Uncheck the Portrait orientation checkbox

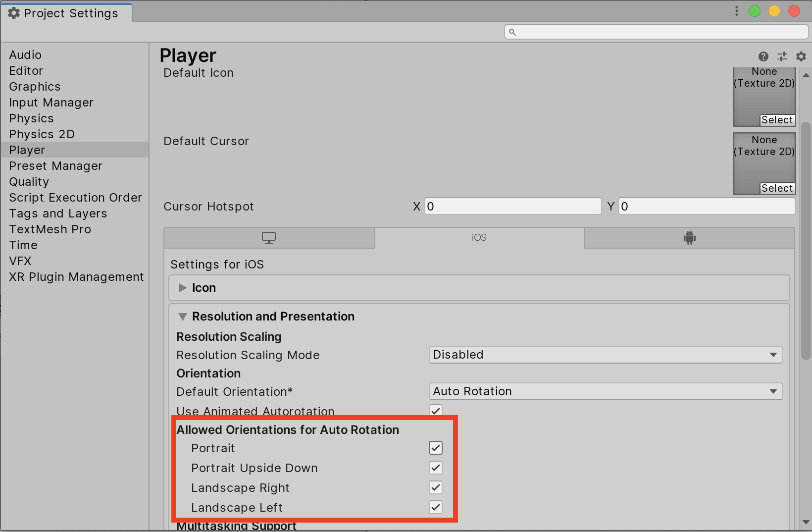point(436,448)
